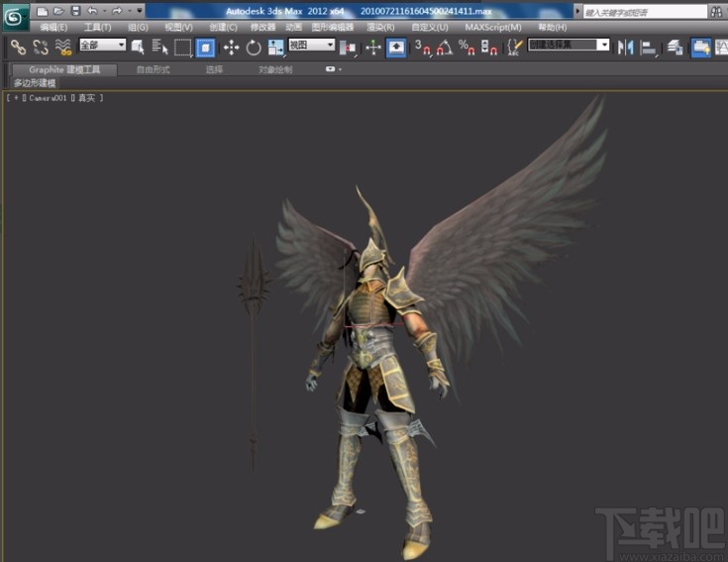The image size is (728, 562).
Task: Toggle the Keyboard Shortcut Override button
Action: coord(396,48)
